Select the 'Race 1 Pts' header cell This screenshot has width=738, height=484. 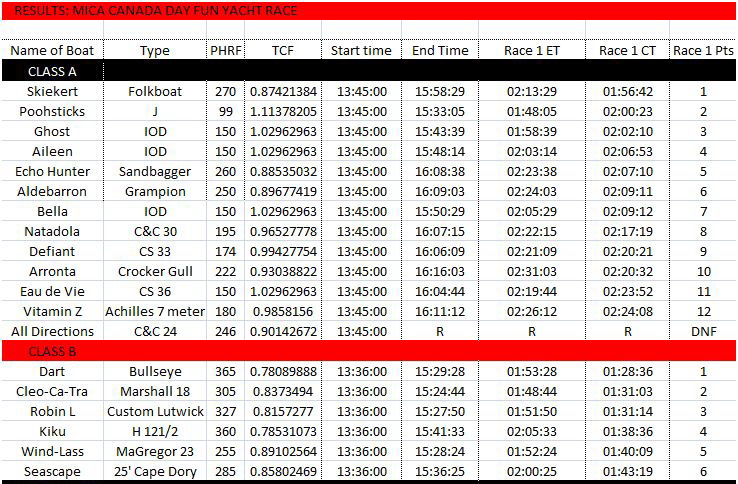pos(703,51)
